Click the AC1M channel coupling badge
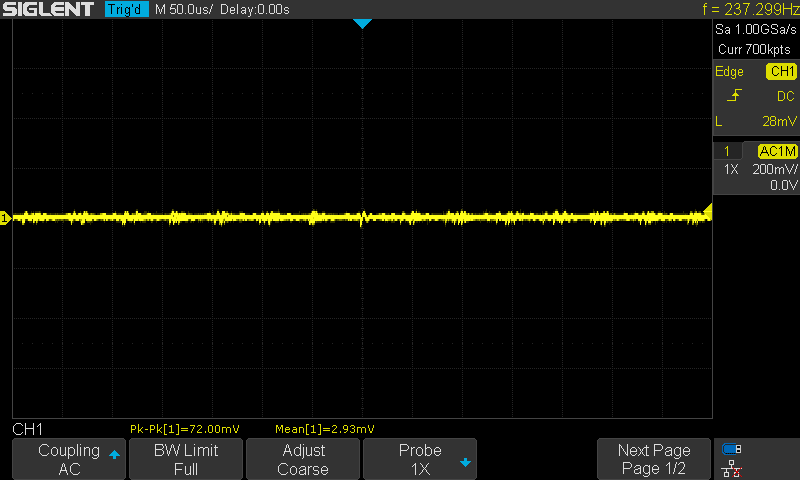The width and height of the screenshot is (800, 480). coord(776,151)
